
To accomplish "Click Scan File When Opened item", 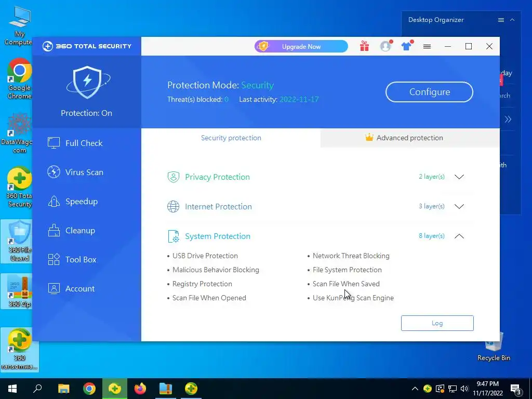I will [209, 298].
